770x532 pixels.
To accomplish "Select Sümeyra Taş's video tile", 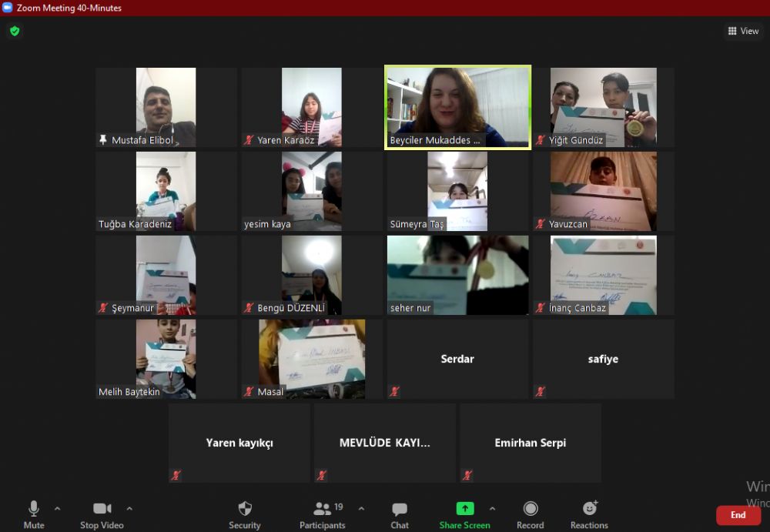I will point(457,191).
